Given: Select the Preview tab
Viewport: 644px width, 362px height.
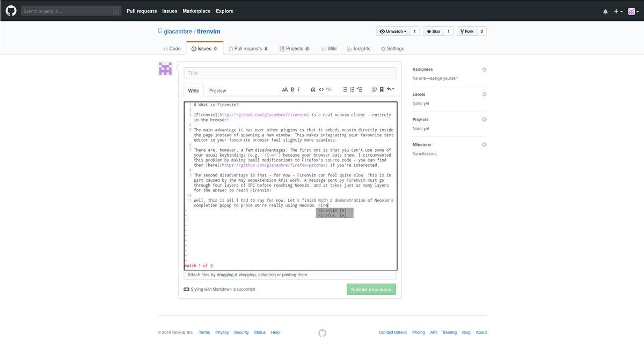Looking at the screenshot, I should [x=217, y=91].
